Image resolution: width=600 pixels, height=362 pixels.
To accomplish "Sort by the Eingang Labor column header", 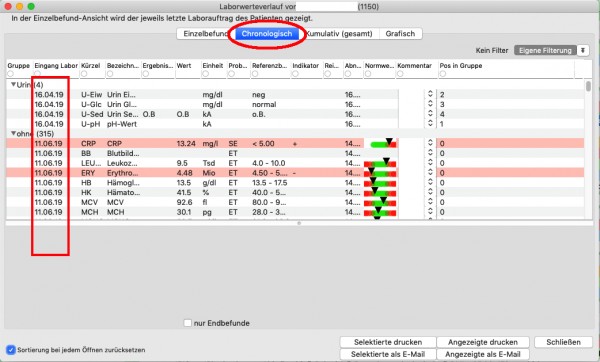I will tap(56, 65).
